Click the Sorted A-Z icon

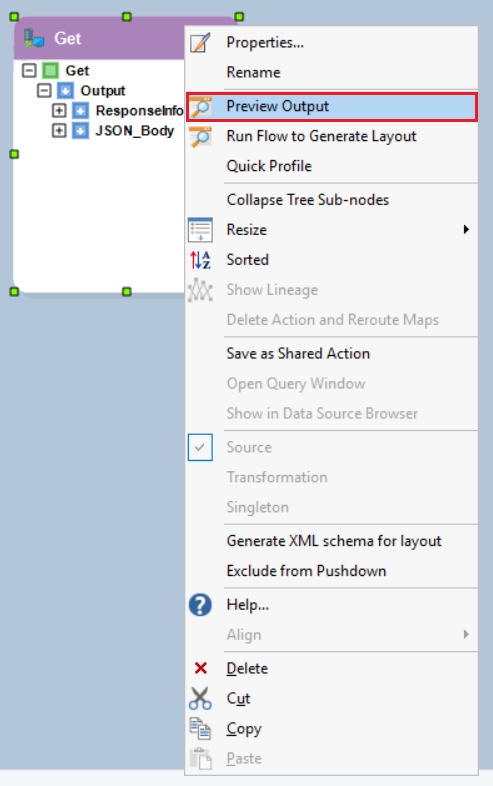coord(200,260)
